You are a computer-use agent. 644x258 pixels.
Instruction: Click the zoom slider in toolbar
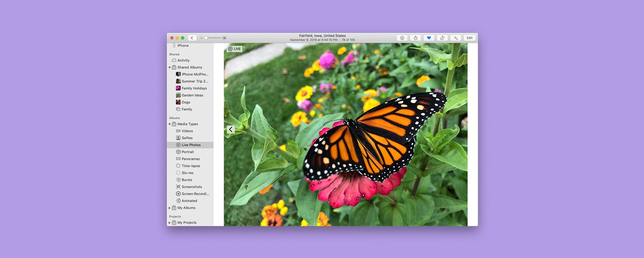tap(213, 38)
